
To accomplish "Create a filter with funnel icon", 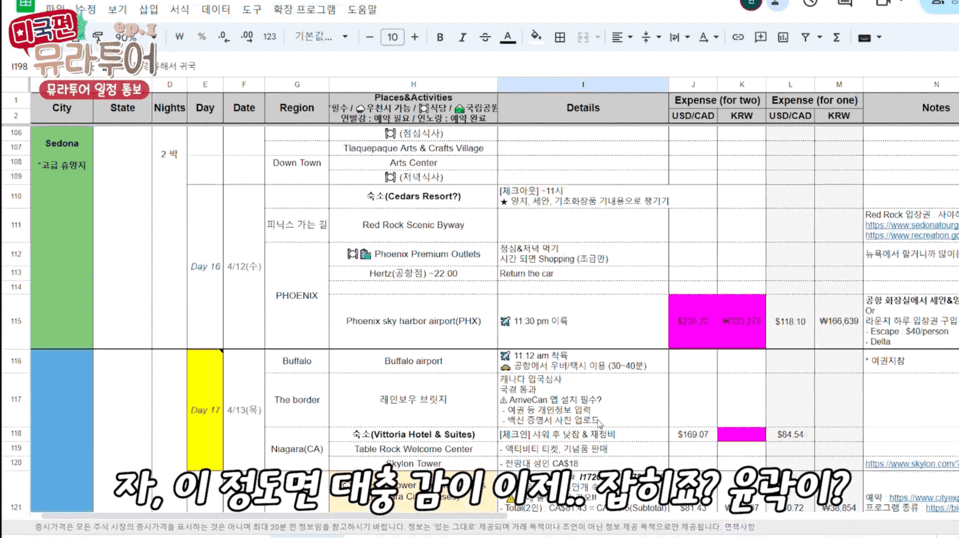I will [x=805, y=37].
